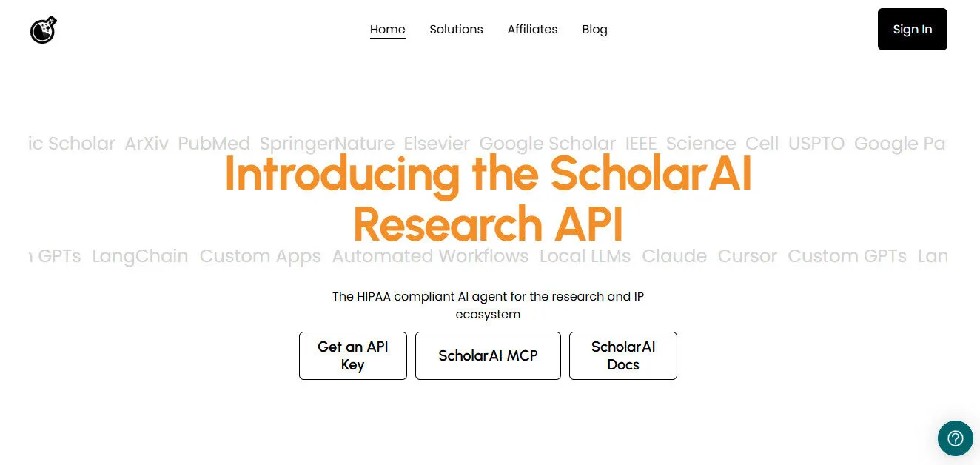Click Custom Apps in the integrations ticker
The height and width of the screenshot is (465, 980).
click(x=260, y=256)
